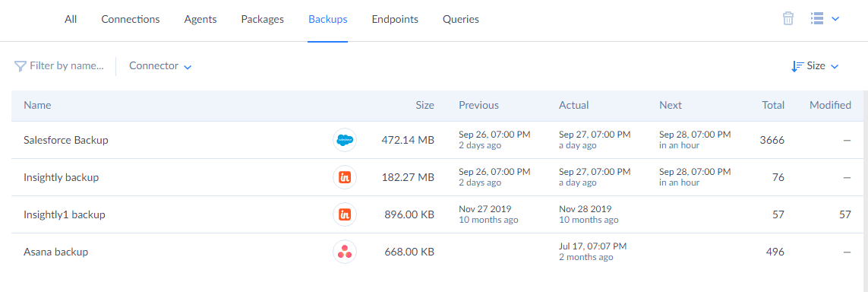The image size is (868, 292).
Task: Click Insightly1 previous date Nov 27 2019
Action: [x=485, y=209]
